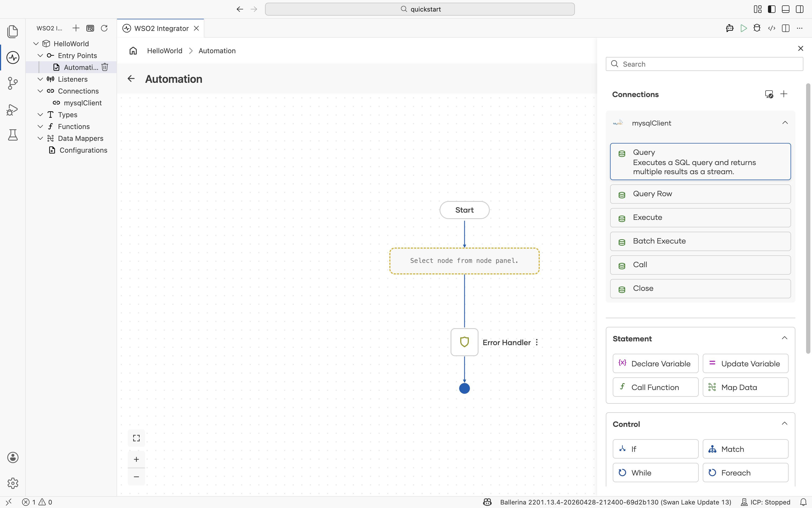Collapse Entry Points tree node
812x508 pixels.
coord(40,55)
